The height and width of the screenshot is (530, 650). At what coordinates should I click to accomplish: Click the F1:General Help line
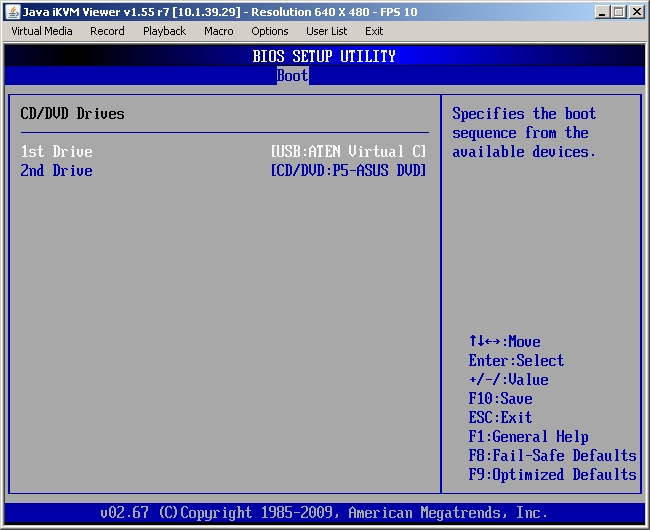[529, 436]
